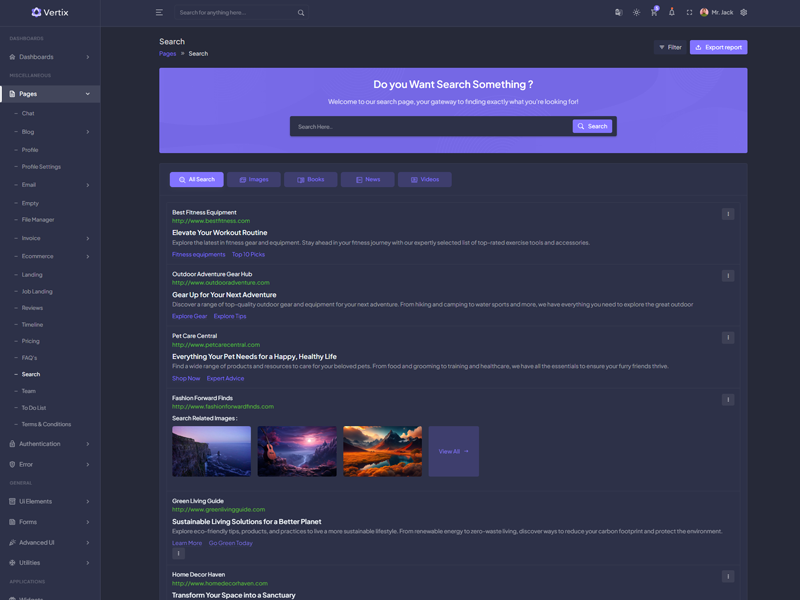800x600 pixels.
Task: Open the shopping cart icon in header
Action: click(x=654, y=13)
